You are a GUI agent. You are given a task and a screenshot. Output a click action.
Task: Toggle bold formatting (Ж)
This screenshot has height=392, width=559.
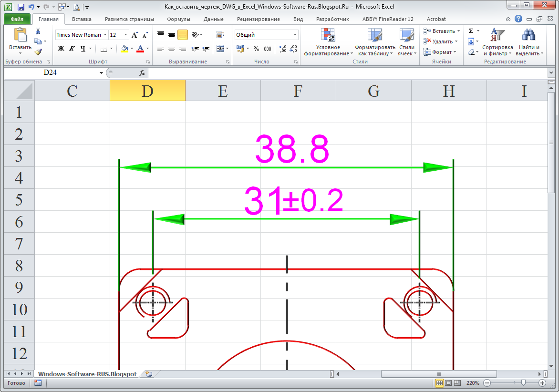point(61,49)
